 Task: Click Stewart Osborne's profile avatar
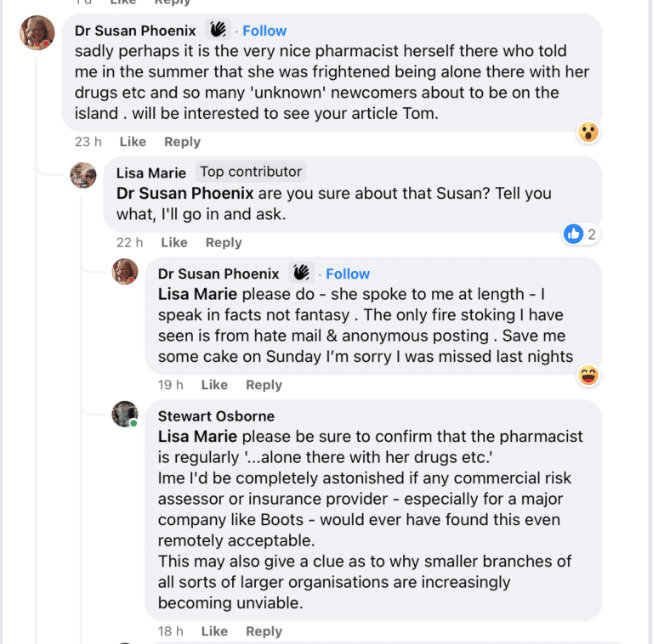click(x=125, y=414)
